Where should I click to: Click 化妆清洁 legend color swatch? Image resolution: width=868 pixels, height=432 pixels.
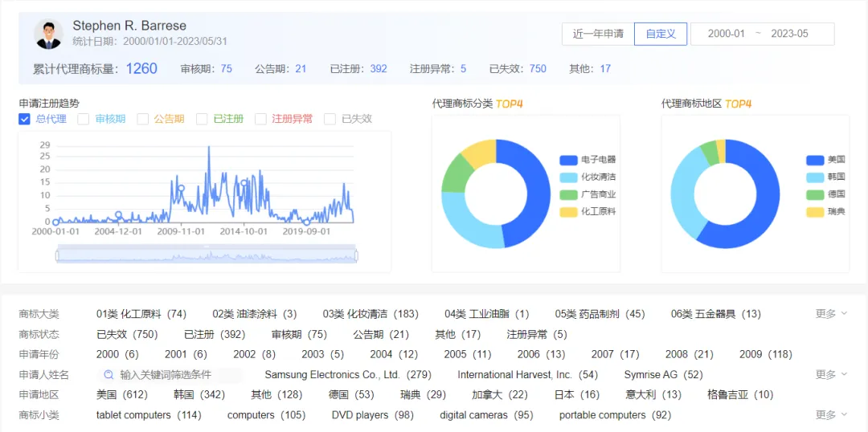pos(568,177)
